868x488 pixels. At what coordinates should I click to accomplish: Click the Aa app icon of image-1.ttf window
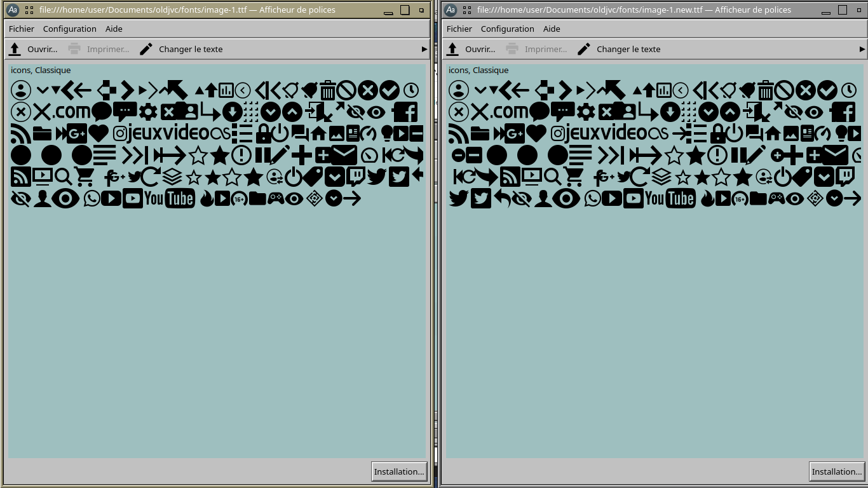point(13,10)
